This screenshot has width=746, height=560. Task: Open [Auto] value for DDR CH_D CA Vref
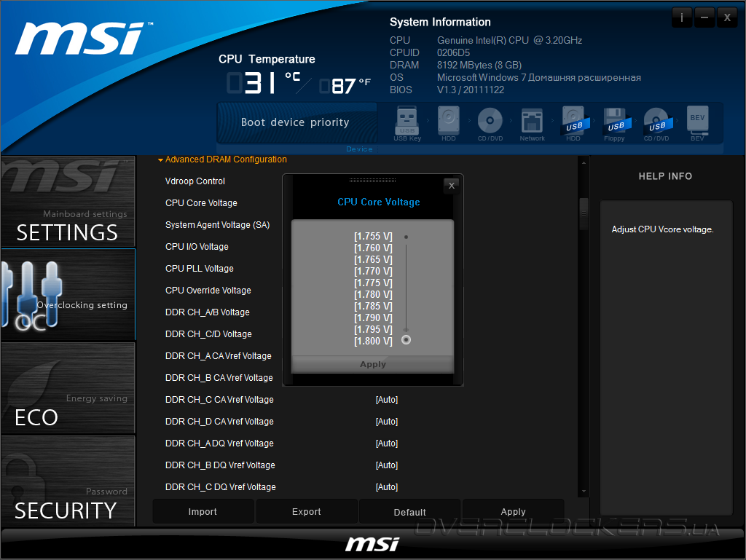point(387,422)
